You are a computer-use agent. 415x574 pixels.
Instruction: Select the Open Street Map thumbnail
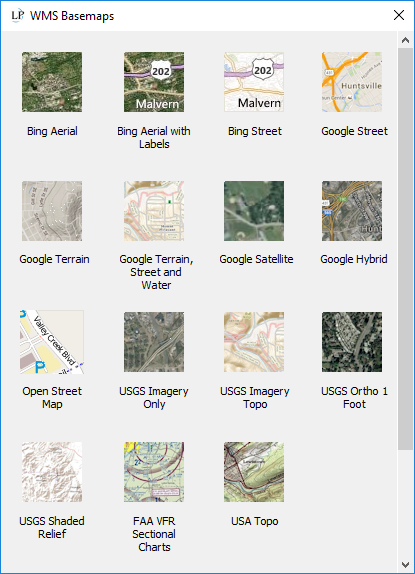(x=52, y=342)
